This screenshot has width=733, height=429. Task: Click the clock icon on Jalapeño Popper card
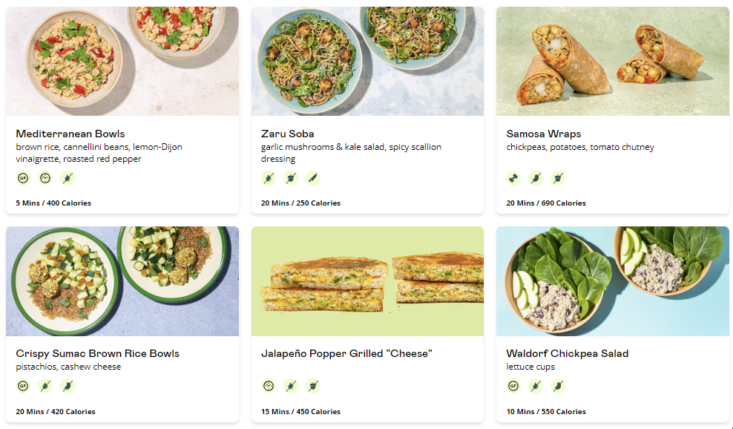coord(268,386)
